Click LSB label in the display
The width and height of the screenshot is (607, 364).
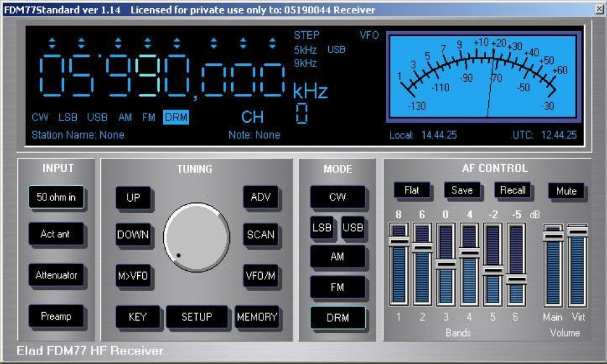coord(68,117)
